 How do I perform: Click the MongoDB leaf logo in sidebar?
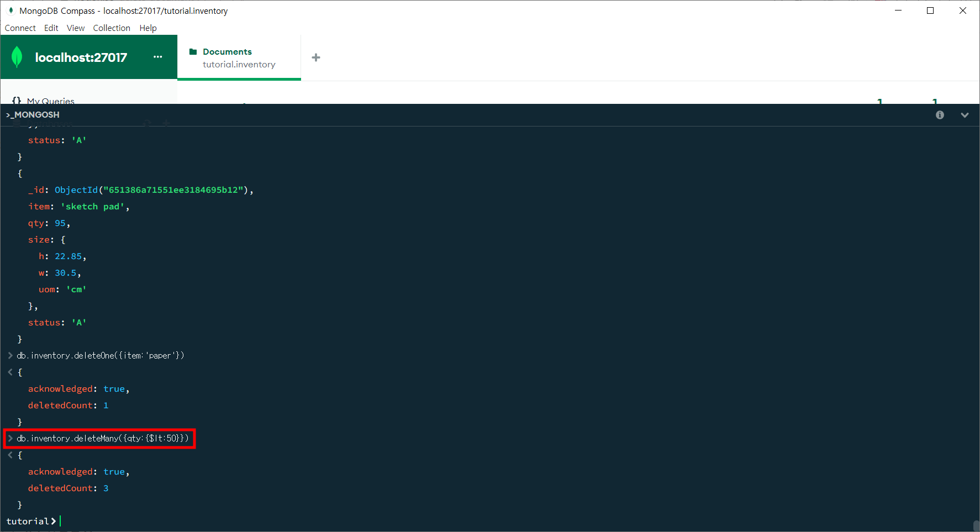tap(17, 57)
